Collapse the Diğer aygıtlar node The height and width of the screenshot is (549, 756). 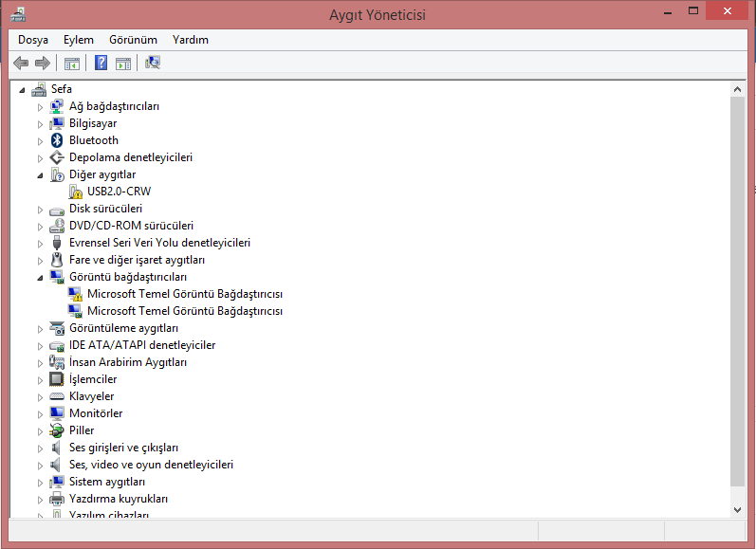click(40, 175)
